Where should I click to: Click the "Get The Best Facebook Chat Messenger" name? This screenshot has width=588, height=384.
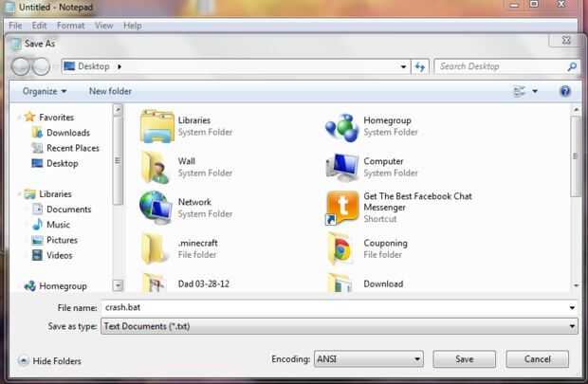(x=417, y=202)
